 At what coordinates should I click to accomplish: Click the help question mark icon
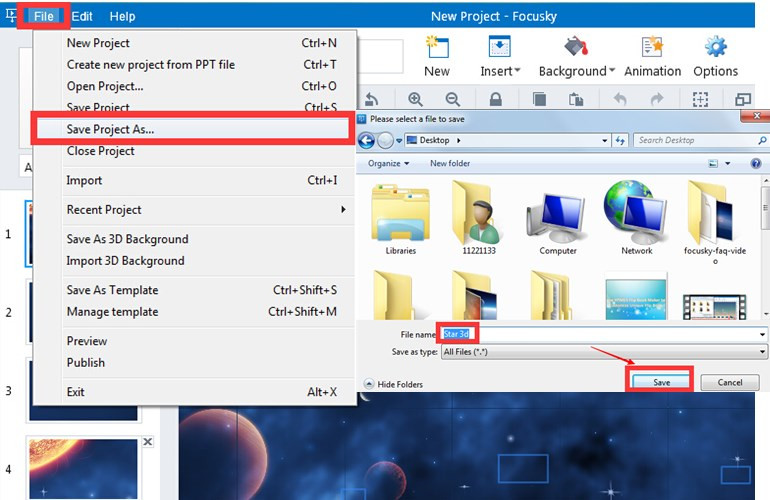point(756,163)
